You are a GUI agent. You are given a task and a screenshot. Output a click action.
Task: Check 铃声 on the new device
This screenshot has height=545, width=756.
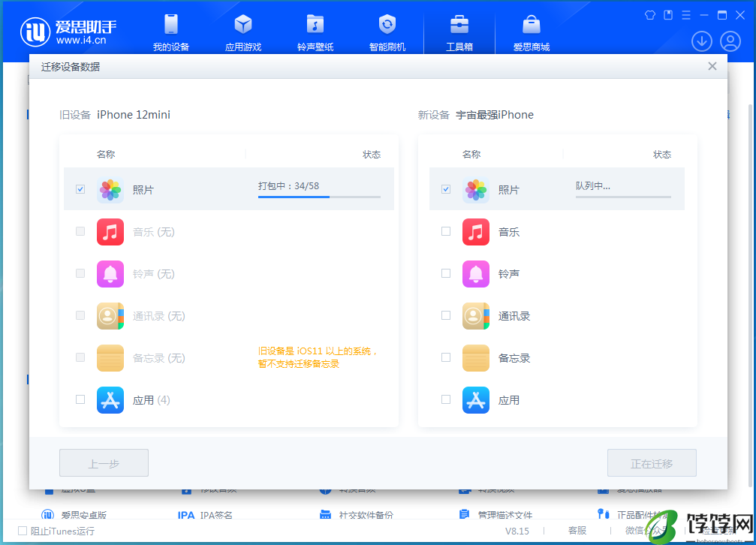coord(446,273)
